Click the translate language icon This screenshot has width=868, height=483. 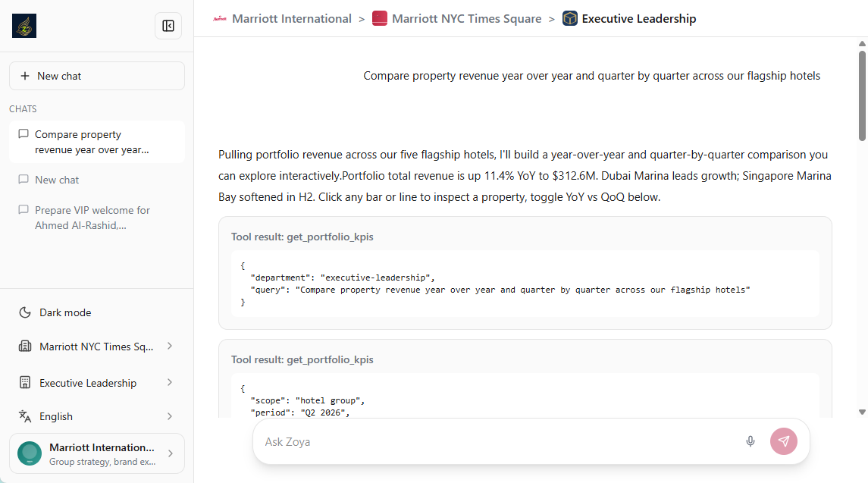pyautogui.click(x=25, y=416)
